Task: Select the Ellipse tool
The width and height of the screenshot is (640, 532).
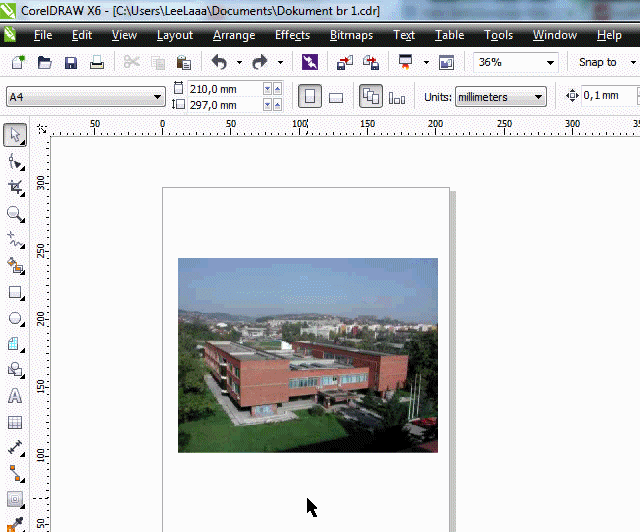Action: pos(15,319)
